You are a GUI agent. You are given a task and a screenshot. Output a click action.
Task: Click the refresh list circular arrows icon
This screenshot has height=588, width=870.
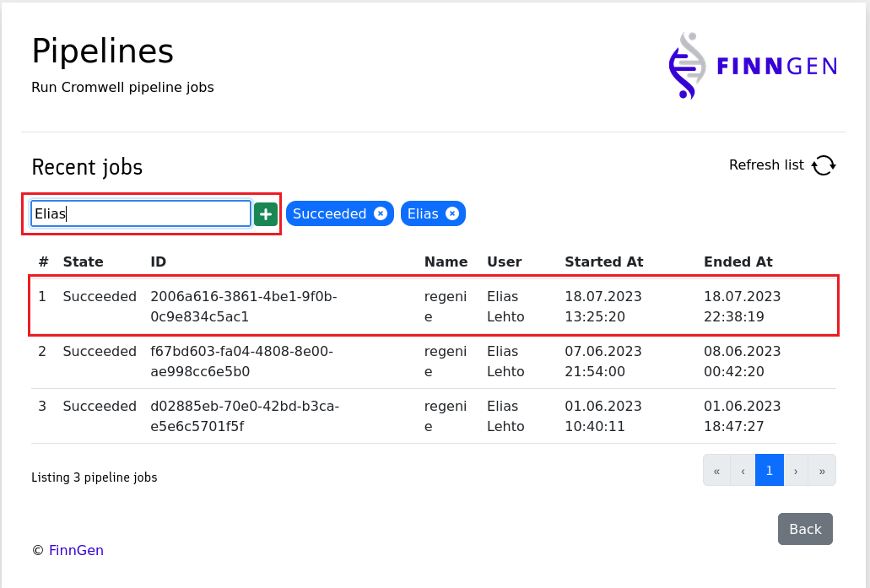point(824,165)
